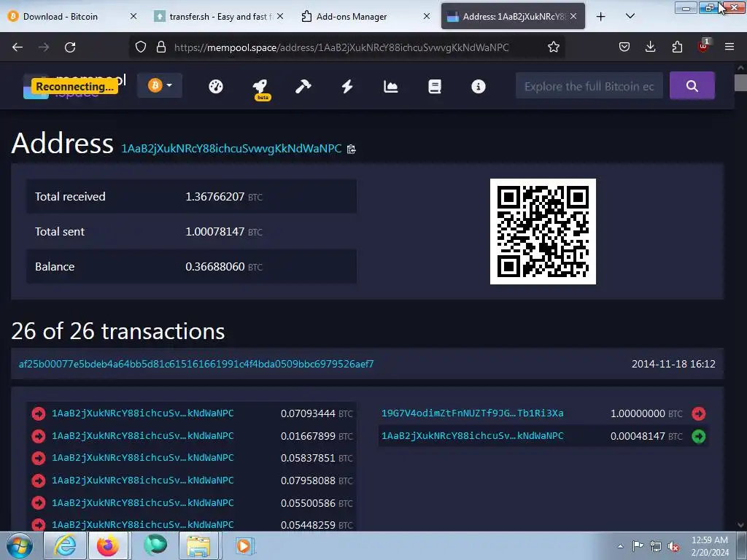Open input address with 0.07093444 BTC

click(142, 413)
